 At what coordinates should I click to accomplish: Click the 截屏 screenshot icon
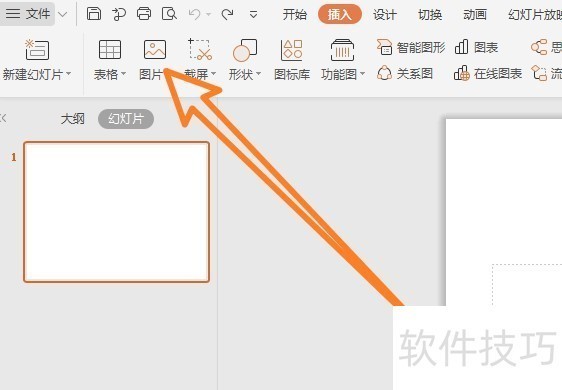point(200,49)
